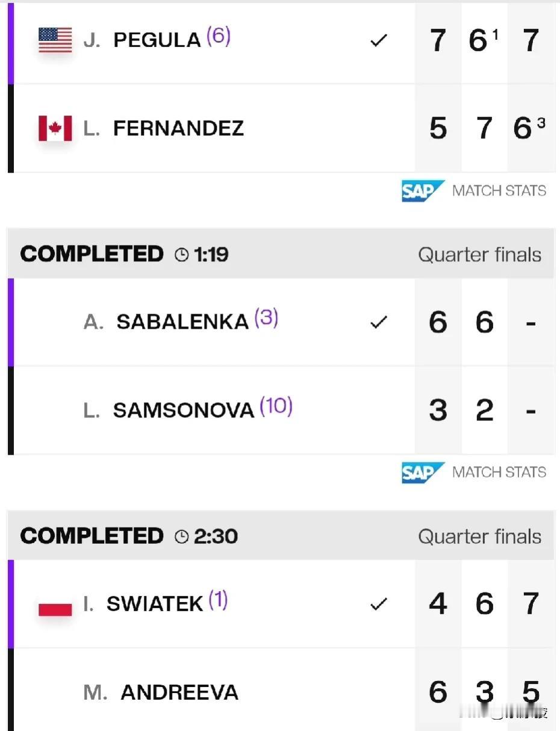The image size is (560, 731).
Task: Click the Quarter finals label above Sabalenka
Action: [480, 255]
